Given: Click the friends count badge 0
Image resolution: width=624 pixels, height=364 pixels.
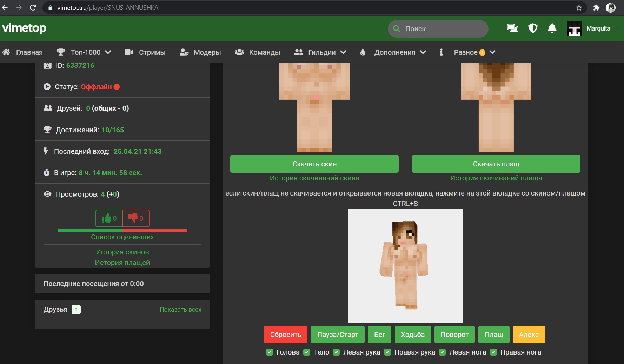Looking at the screenshot, I should click(x=76, y=310).
